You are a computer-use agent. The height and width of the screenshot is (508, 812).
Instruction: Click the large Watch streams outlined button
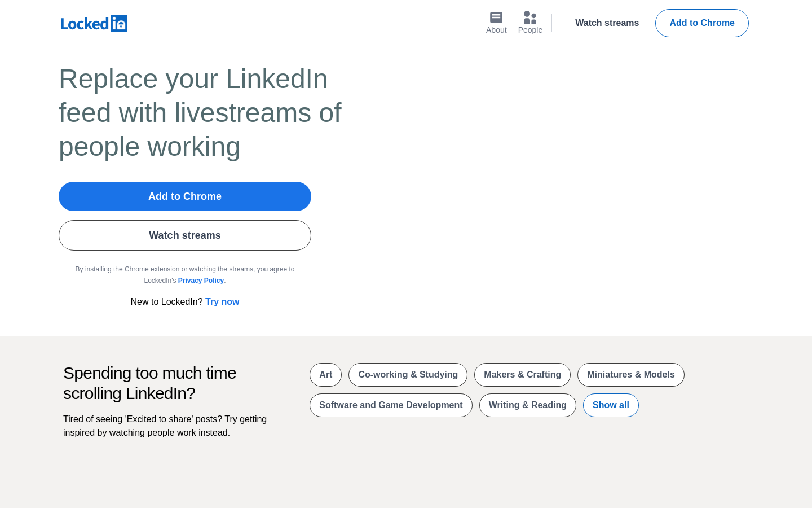tap(185, 235)
